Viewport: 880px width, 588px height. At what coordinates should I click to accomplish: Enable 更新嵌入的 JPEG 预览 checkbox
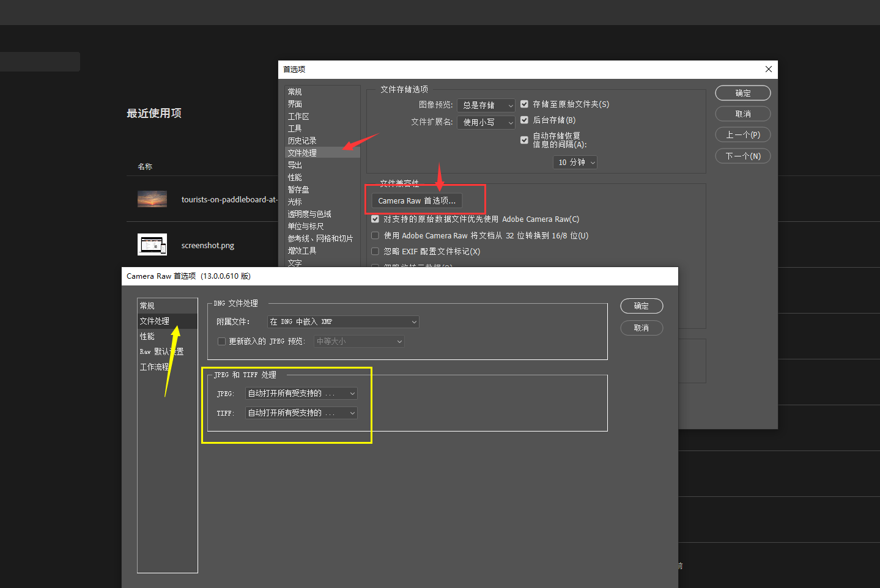(221, 341)
